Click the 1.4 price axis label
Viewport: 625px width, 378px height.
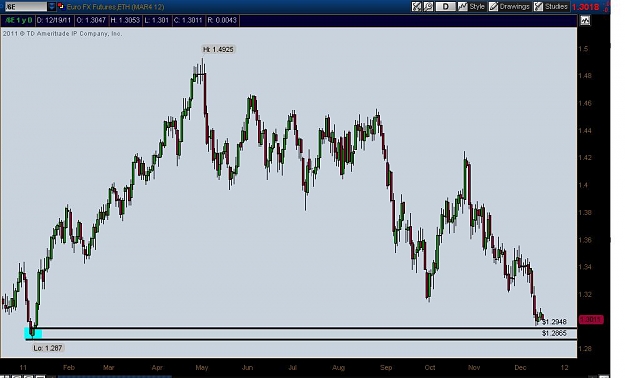(x=583, y=185)
